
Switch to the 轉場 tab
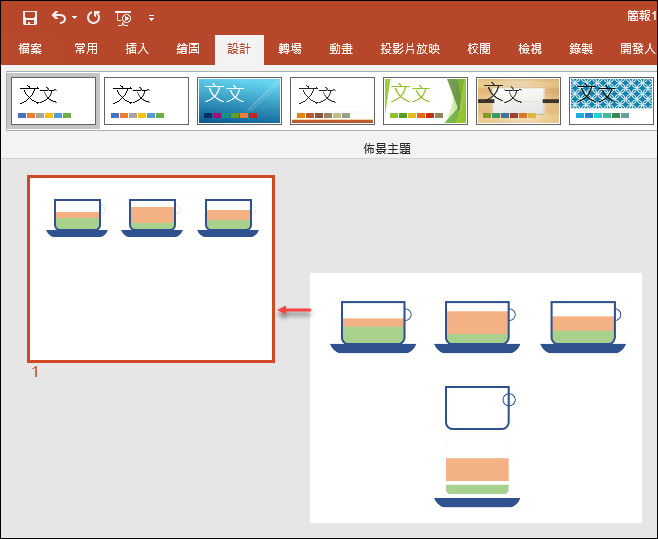tap(290, 49)
